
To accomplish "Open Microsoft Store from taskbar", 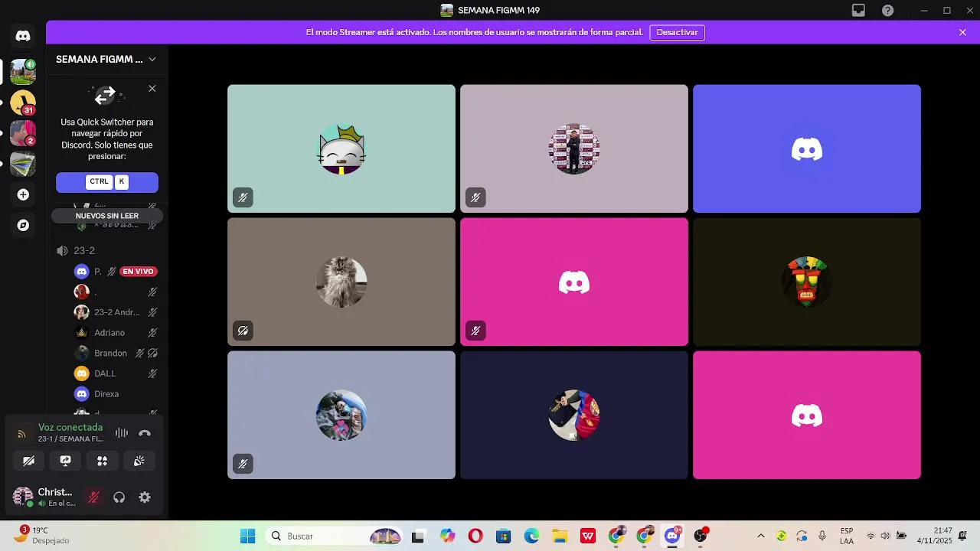I will pos(503,536).
